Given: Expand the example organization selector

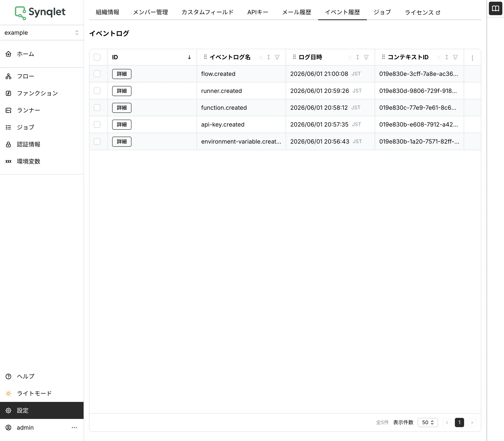Looking at the screenshot, I should (42, 33).
